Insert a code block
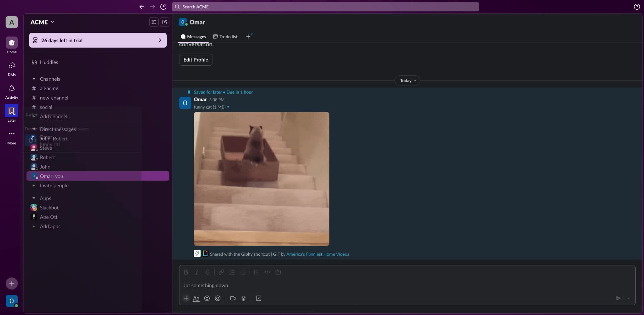This screenshot has height=315, width=644. (278, 272)
